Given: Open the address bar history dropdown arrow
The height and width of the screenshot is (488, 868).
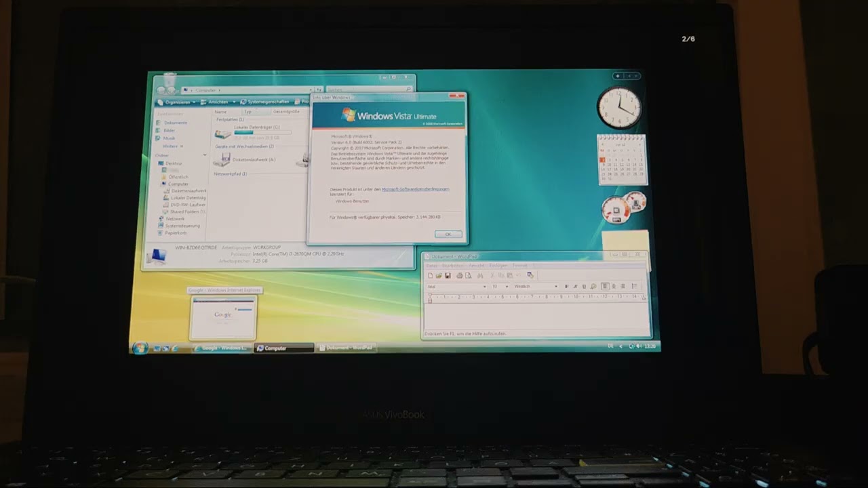Looking at the screenshot, I should [311, 90].
